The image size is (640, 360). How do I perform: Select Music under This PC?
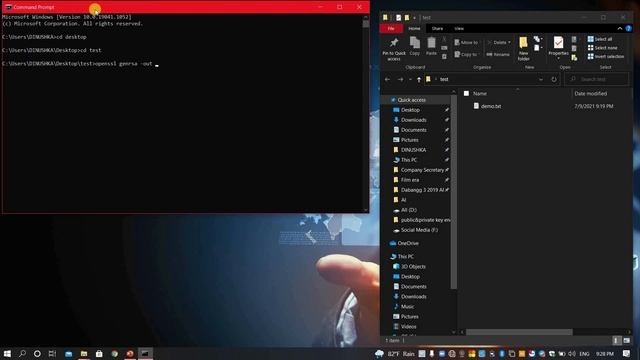[x=407, y=307]
